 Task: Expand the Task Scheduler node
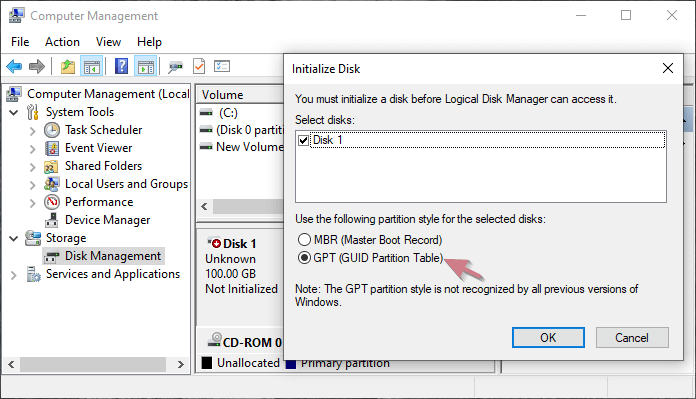[x=32, y=131]
